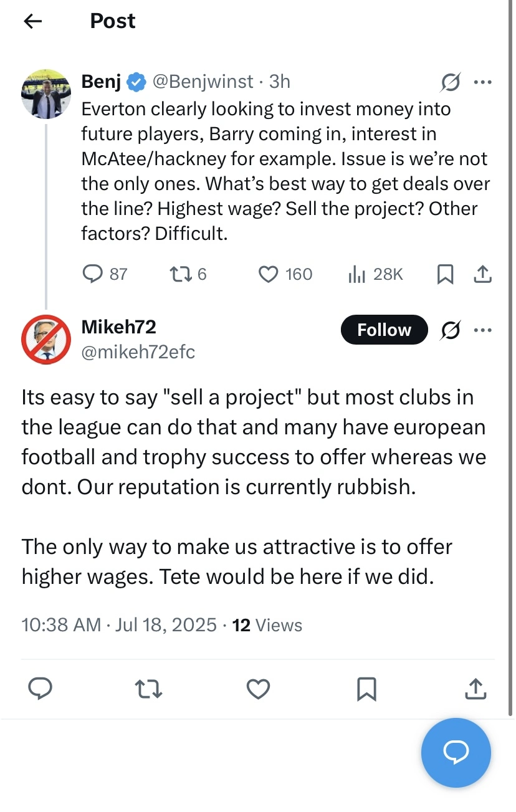Screen dimensions: 516x812
Task: Repost Mikeh72's post
Action: click(x=149, y=689)
